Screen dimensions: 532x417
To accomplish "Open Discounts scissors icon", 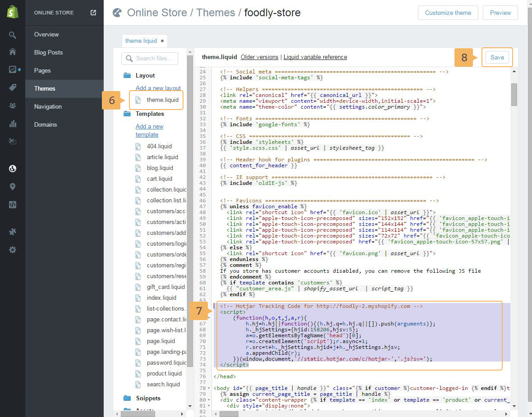I will [13, 142].
